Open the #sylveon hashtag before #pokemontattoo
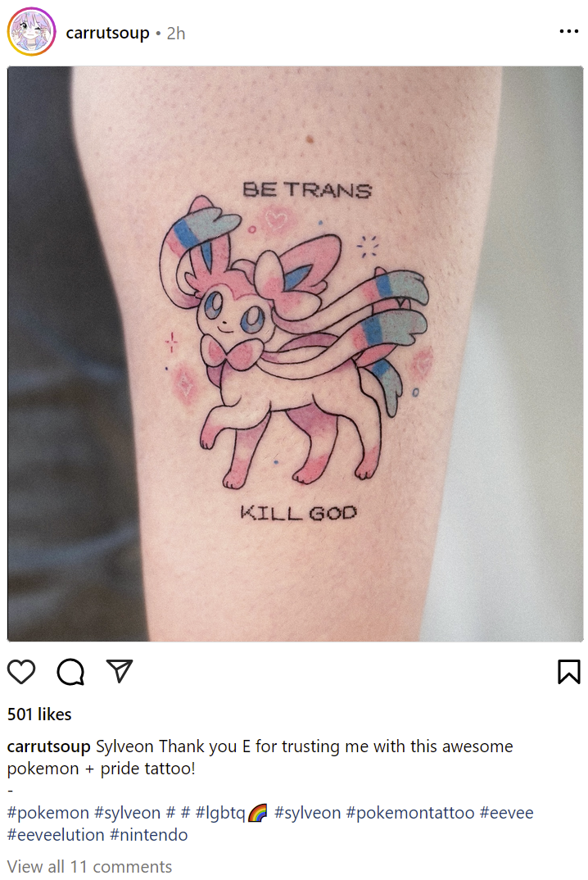 pos(307,813)
